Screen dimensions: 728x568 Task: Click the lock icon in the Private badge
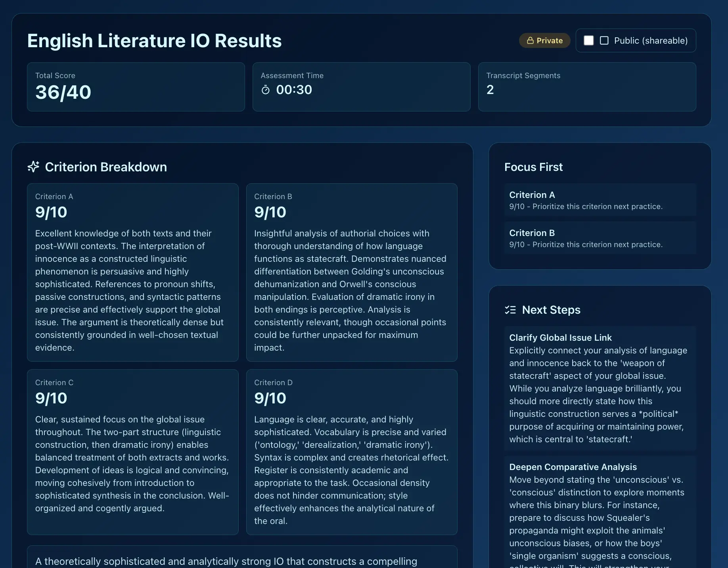tap(530, 40)
